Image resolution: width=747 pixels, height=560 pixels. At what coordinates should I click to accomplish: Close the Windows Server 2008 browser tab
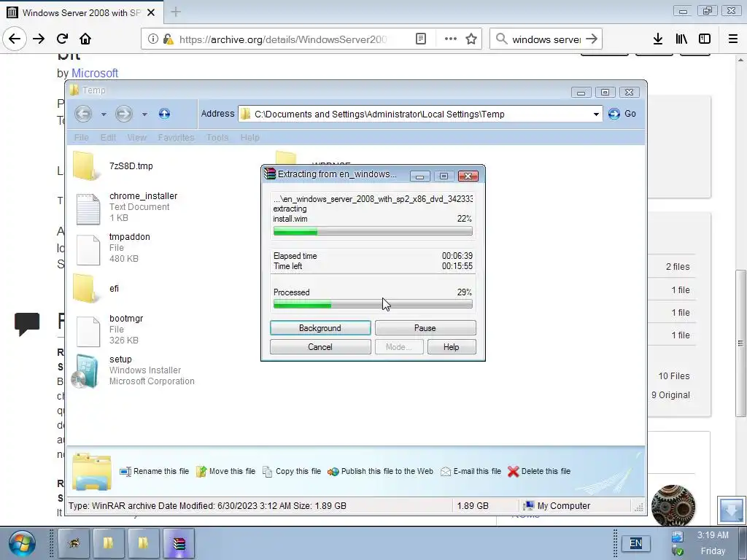click(151, 12)
